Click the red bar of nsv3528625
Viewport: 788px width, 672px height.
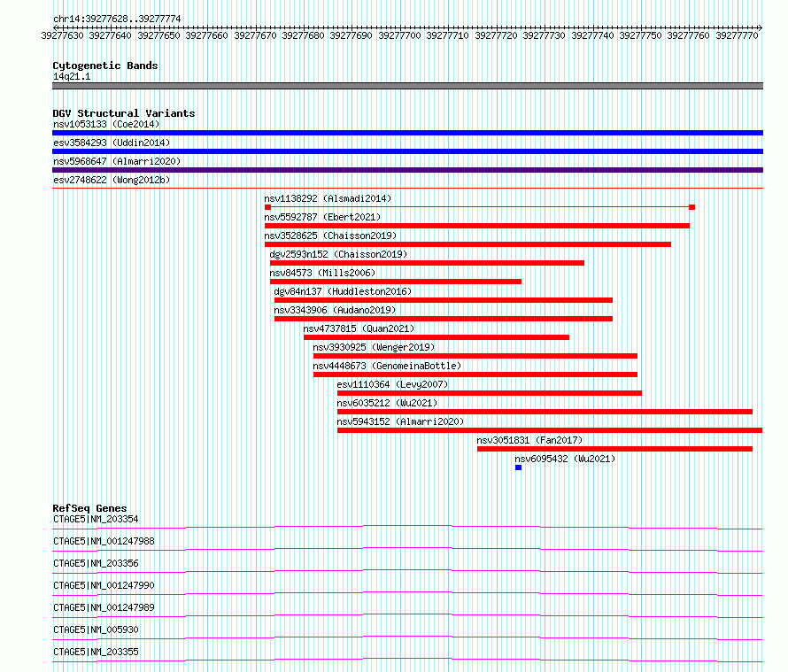point(467,244)
